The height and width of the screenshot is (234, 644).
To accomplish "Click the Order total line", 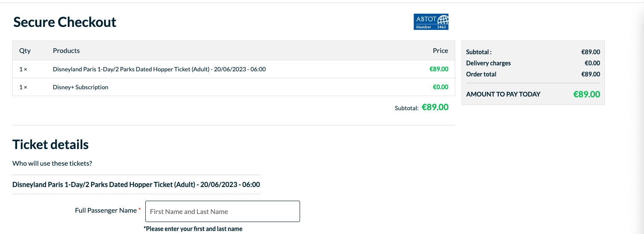I will 533,74.
